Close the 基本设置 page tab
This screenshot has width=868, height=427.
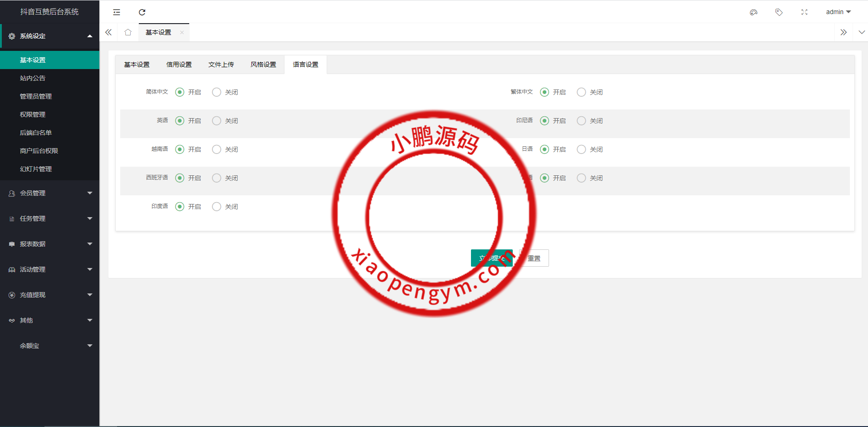[x=182, y=32]
